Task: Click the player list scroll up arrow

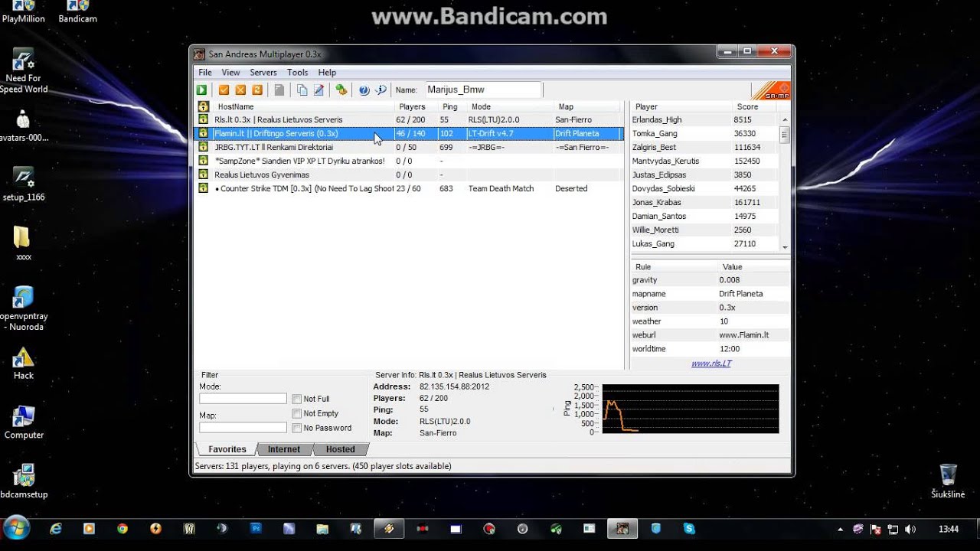Action: [785, 120]
